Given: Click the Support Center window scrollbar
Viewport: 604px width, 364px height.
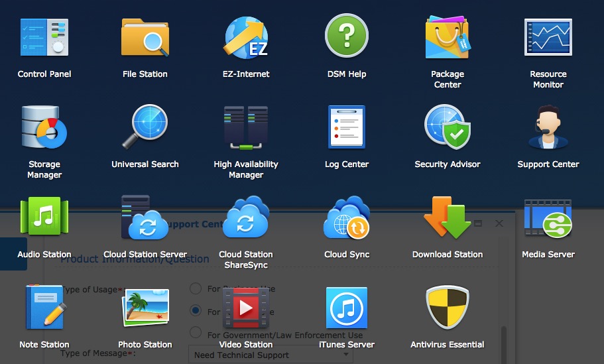Looking at the screenshot, I should (504, 345).
